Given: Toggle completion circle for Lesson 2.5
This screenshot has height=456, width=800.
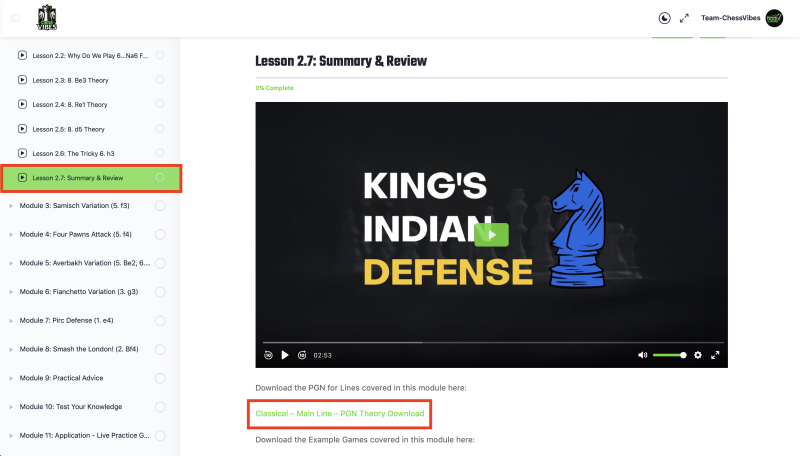Looking at the screenshot, I should 160,129.
